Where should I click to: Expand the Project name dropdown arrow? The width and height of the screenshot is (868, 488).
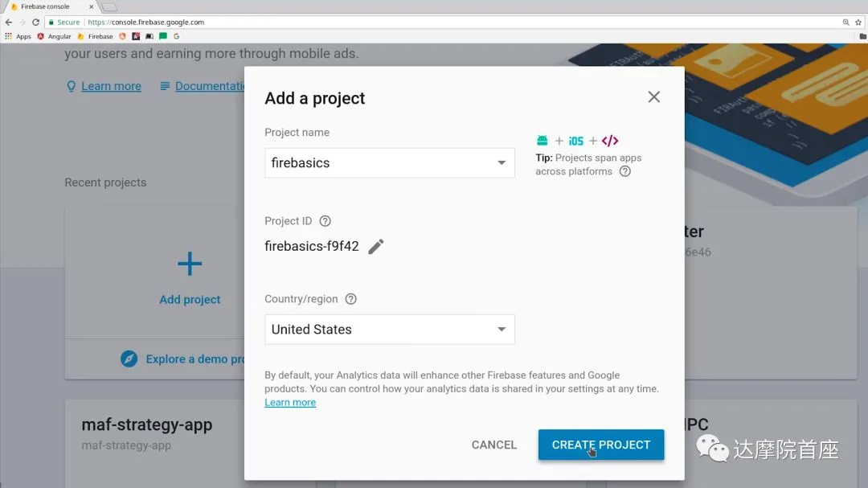(x=502, y=163)
